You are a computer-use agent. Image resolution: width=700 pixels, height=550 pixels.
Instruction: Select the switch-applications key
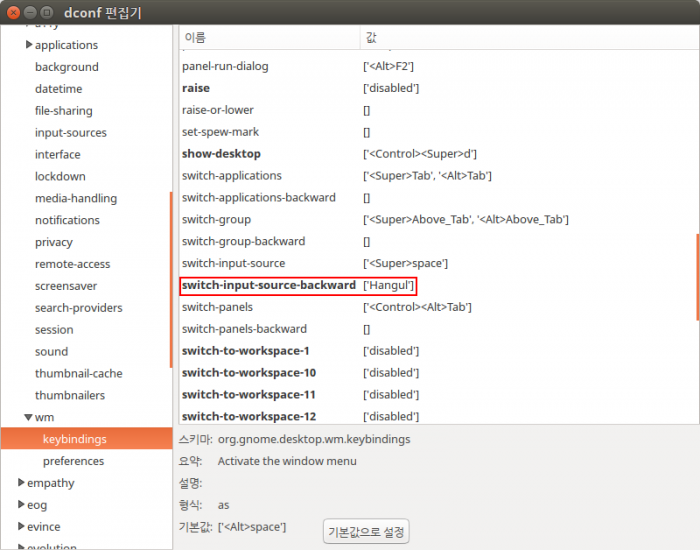[x=232, y=175]
